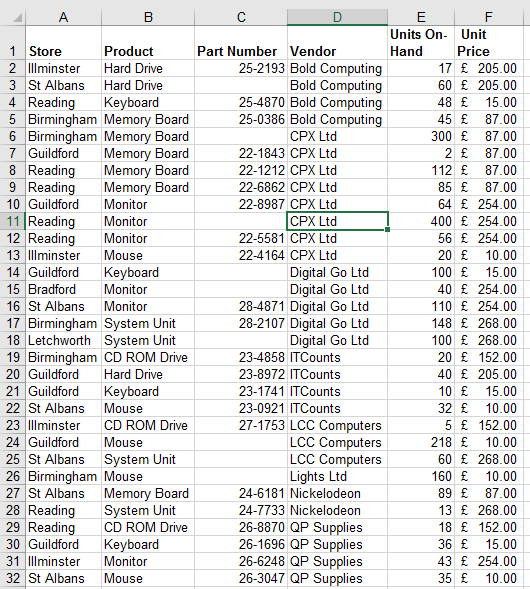The height and width of the screenshot is (589, 530).
Task: Click the Select All corner triangle
Action: (x=18, y=18)
